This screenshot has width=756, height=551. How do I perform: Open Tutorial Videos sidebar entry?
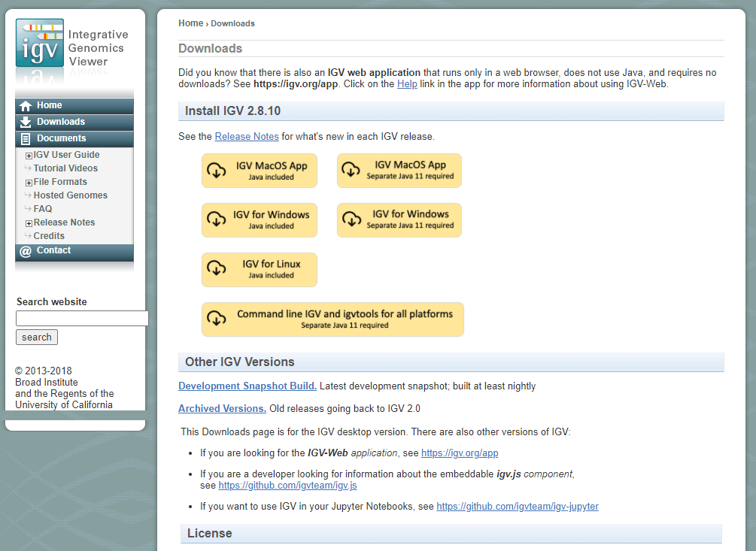[x=65, y=168]
